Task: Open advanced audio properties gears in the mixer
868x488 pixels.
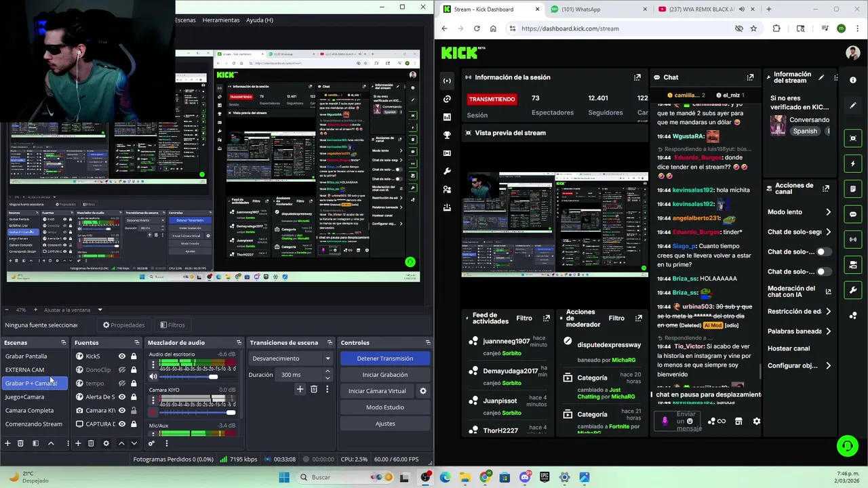Action: (151, 443)
